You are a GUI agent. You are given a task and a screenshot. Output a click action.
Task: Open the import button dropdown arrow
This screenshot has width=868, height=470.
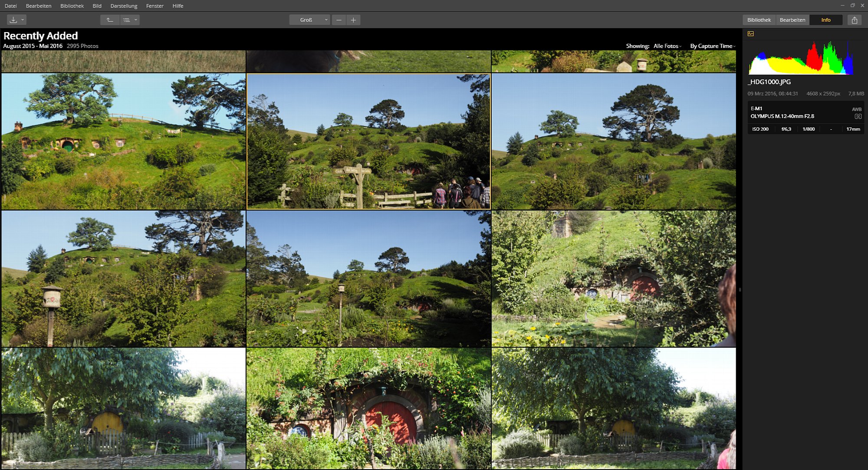pos(23,20)
